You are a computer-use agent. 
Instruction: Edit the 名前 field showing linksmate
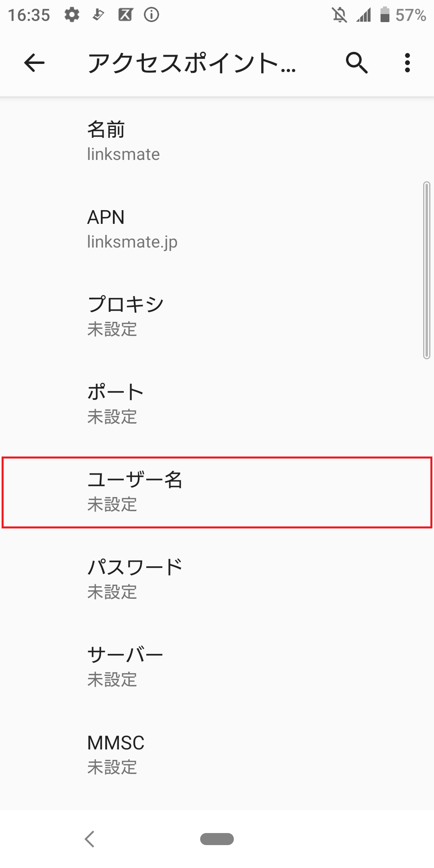217,141
